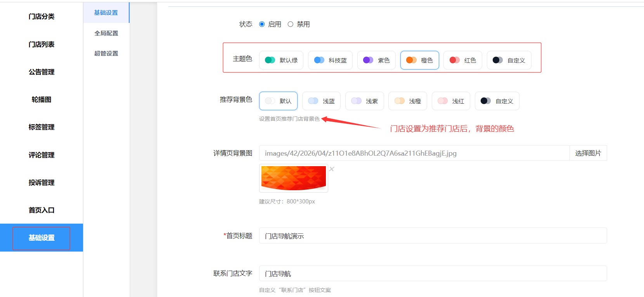Set recommended background to 浅蓝
This screenshot has height=297, width=644.
click(x=321, y=101)
